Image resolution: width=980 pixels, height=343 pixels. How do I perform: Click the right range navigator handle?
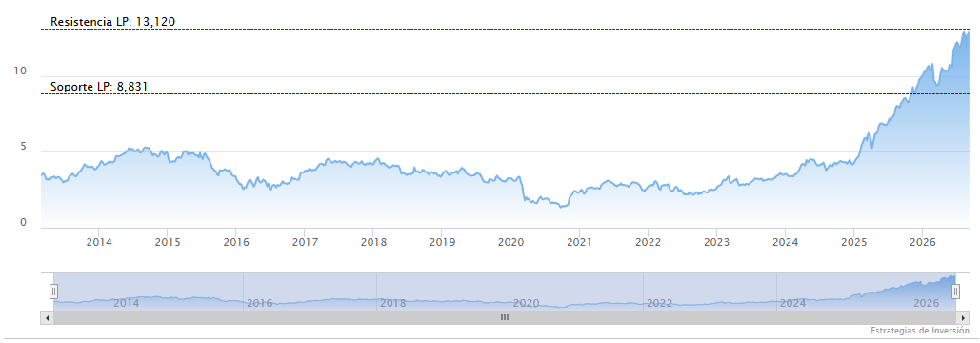coord(955,292)
